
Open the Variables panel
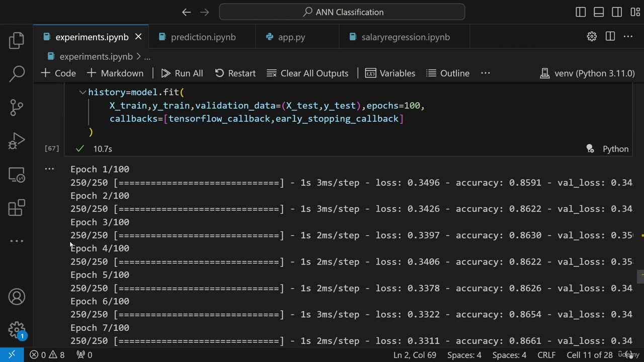coord(390,73)
